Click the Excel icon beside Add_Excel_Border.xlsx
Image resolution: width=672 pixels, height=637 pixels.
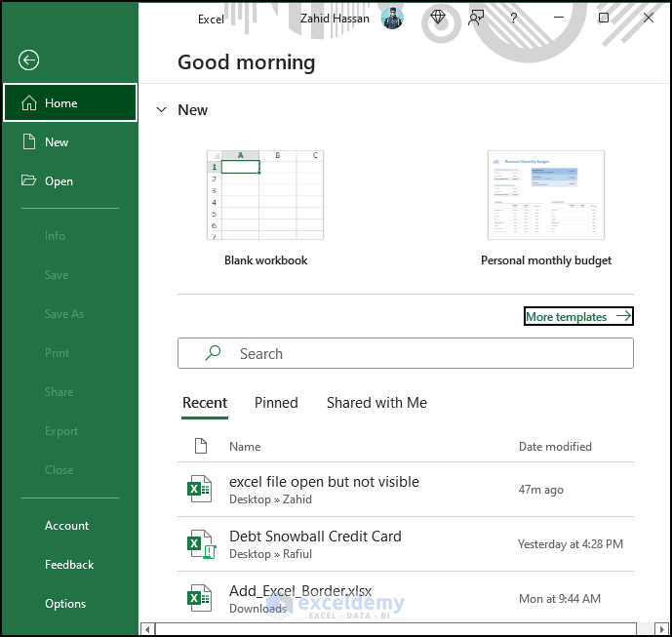pos(200,598)
